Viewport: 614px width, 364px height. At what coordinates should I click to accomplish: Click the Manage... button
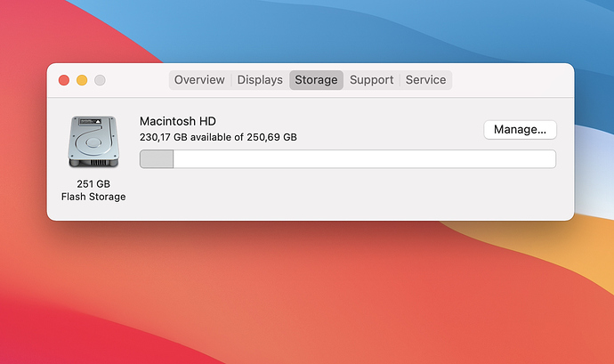coord(520,130)
